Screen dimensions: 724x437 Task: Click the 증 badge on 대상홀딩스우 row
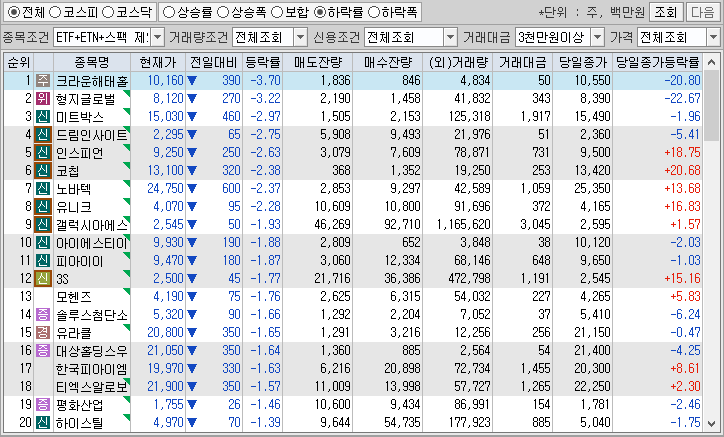43,351
